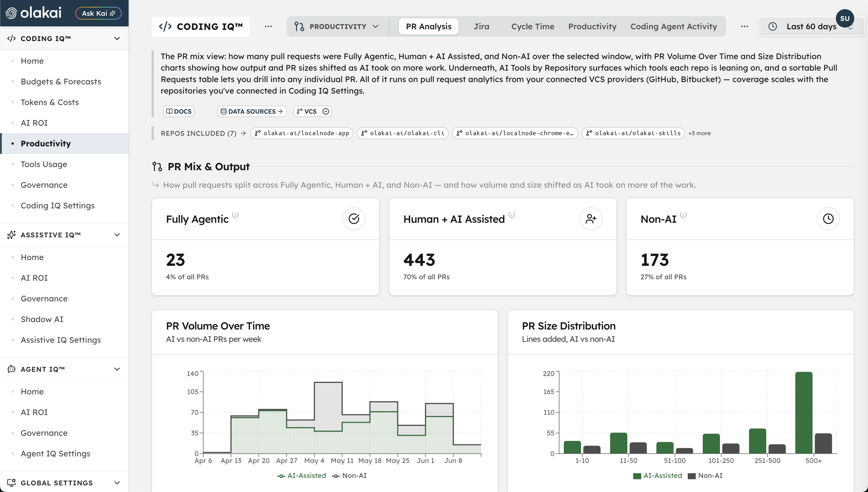
Task: Click the clock icon in date range selector
Action: pyautogui.click(x=772, y=26)
